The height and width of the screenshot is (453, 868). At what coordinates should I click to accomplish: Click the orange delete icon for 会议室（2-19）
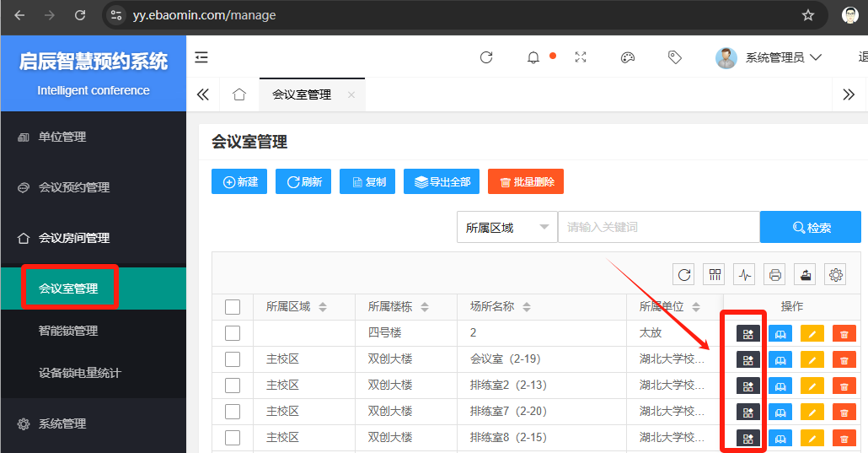pyautogui.click(x=844, y=360)
